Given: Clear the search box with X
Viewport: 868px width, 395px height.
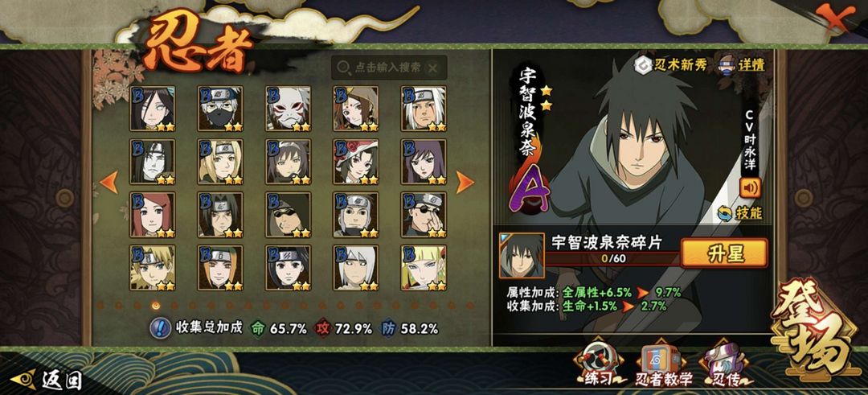Looking at the screenshot, I should 432,68.
